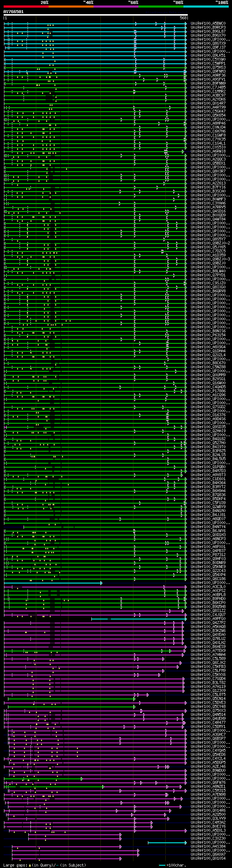Select UniRef100_B2ALS5 hit
Screen dimensions: 232x868
click(208, 455)
